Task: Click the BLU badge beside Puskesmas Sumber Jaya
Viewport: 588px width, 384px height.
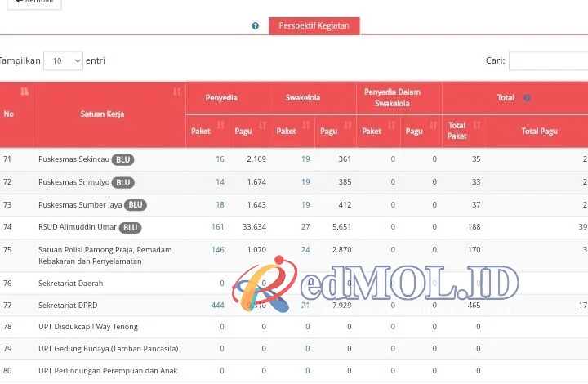Action: (136, 204)
